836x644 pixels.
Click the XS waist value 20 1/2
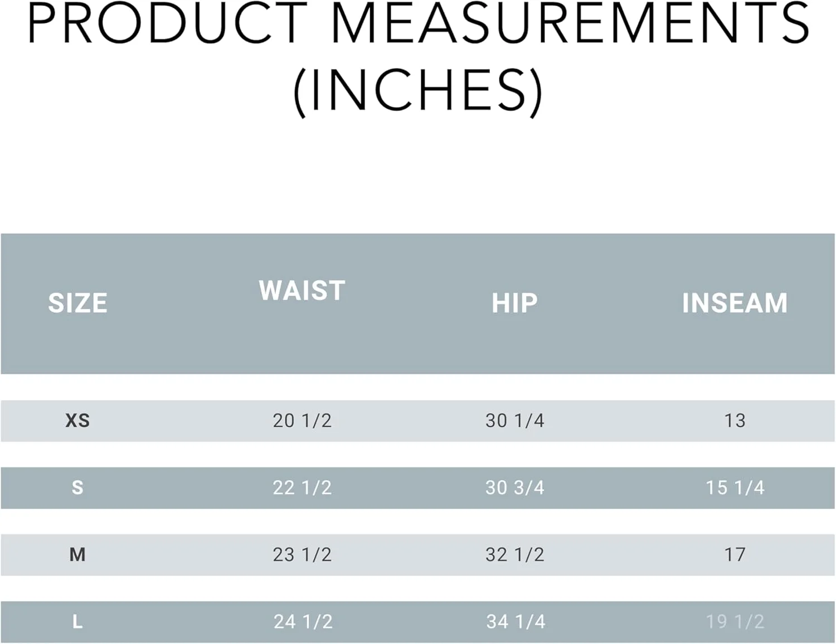tap(302, 421)
